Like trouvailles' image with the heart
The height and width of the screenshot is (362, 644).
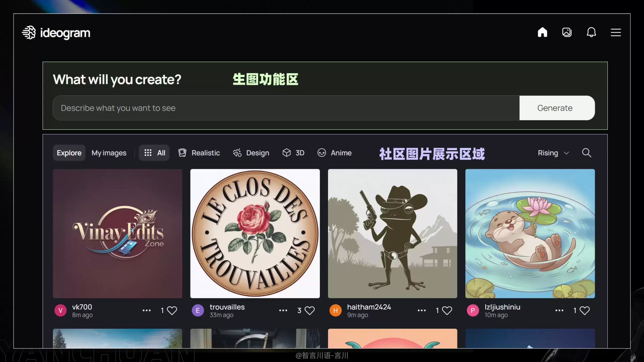pos(310,310)
